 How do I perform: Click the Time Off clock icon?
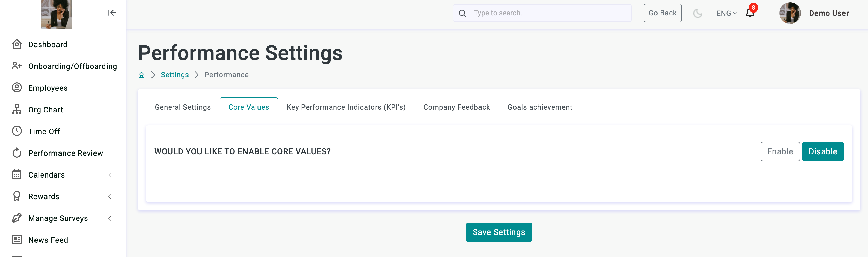(17, 131)
